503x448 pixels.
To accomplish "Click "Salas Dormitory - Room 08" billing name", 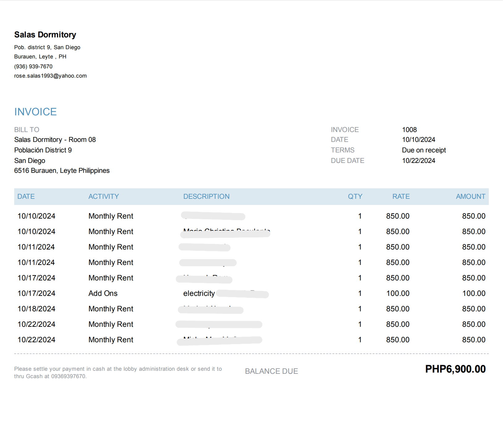I will (x=55, y=139).
